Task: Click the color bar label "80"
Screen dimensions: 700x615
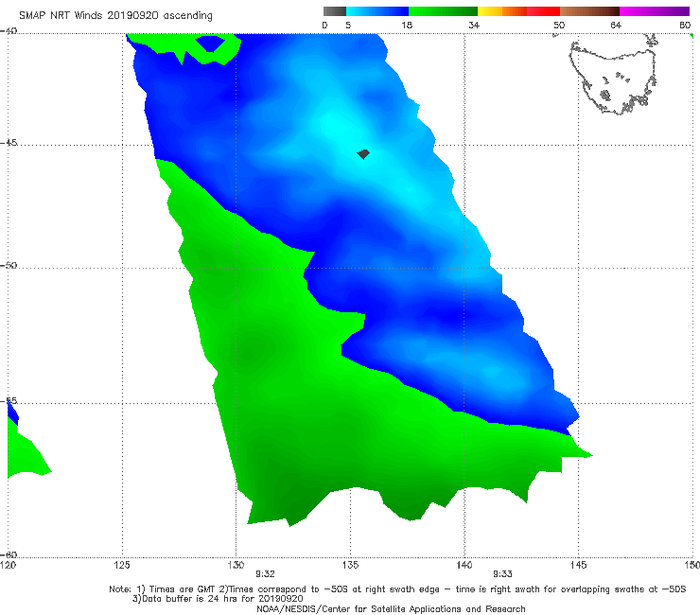Action: pos(685,26)
